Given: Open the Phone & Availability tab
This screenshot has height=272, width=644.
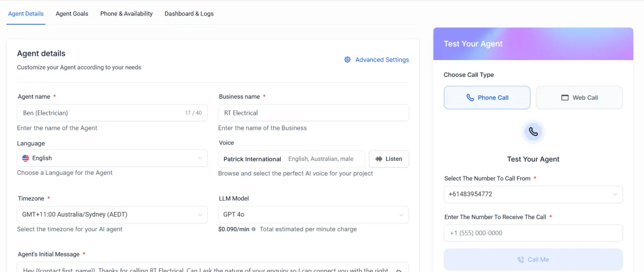Looking at the screenshot, I should point(126,13).
